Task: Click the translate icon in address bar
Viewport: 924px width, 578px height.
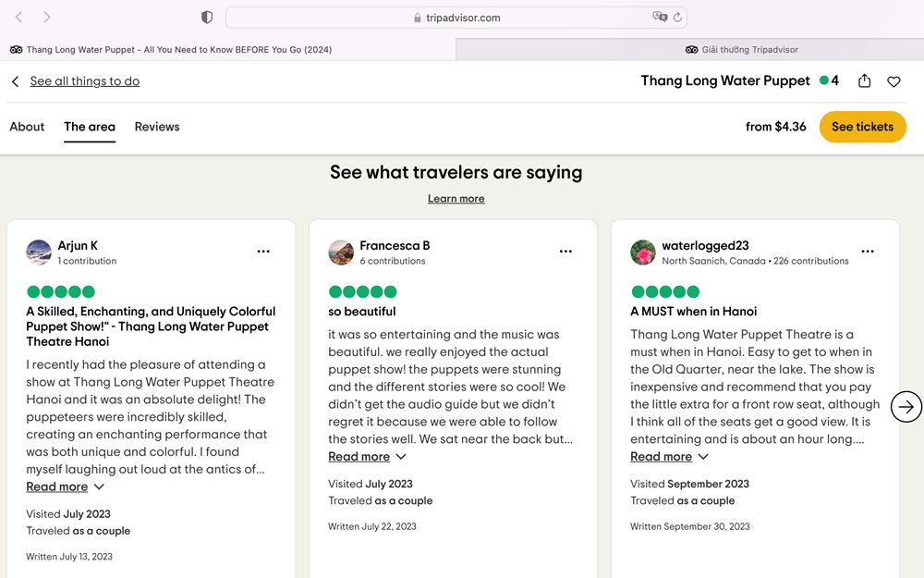Action: [660, 18]
